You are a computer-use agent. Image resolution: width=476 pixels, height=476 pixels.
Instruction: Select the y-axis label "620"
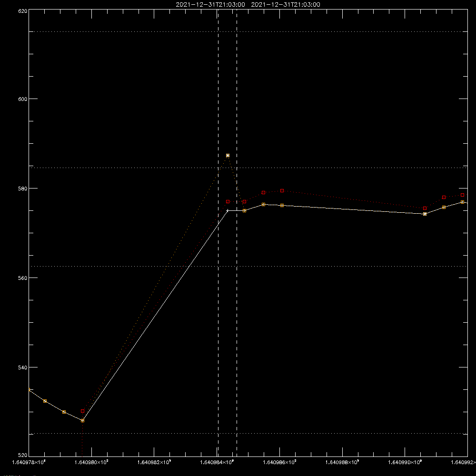tap(23, 11)
